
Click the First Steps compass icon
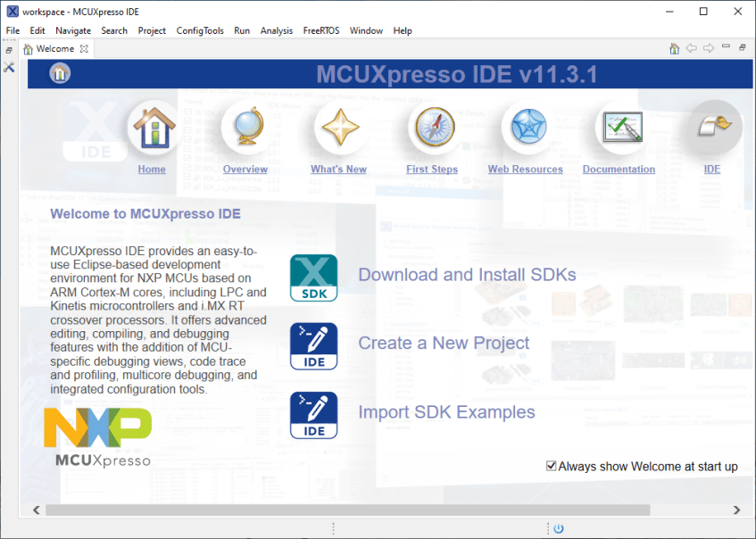(x=432, y=128)
